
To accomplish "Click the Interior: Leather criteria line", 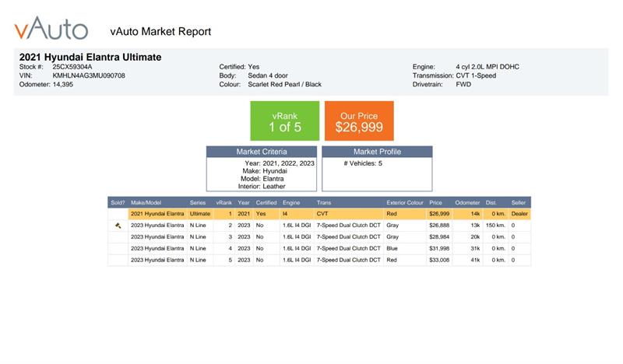I will point(262,186).
